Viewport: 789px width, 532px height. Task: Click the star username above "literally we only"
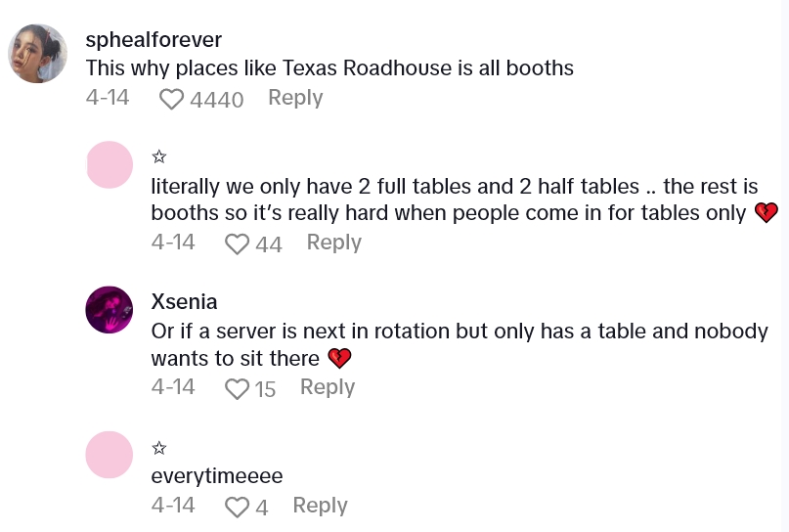(x=159, y=156)
